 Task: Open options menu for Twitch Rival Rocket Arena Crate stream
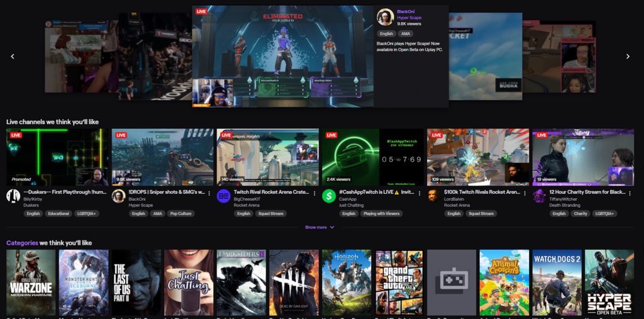click(x=314, y=193)
